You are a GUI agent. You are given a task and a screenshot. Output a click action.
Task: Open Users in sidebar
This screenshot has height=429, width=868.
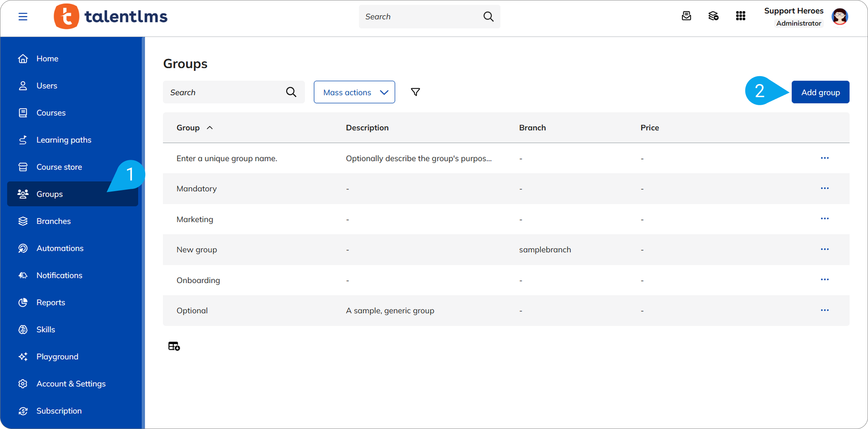click(x=72, y=86)
